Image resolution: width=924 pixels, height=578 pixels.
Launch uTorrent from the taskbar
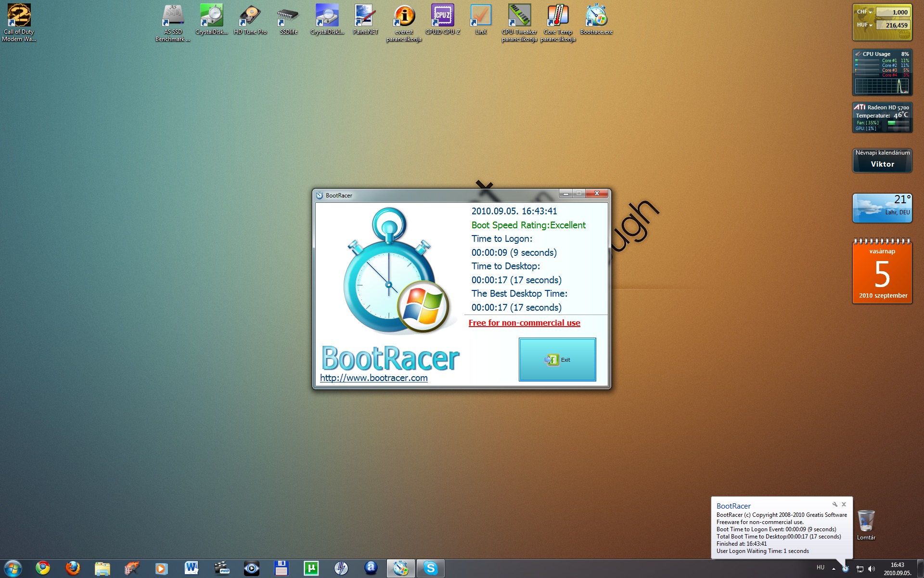pos(311,568)
